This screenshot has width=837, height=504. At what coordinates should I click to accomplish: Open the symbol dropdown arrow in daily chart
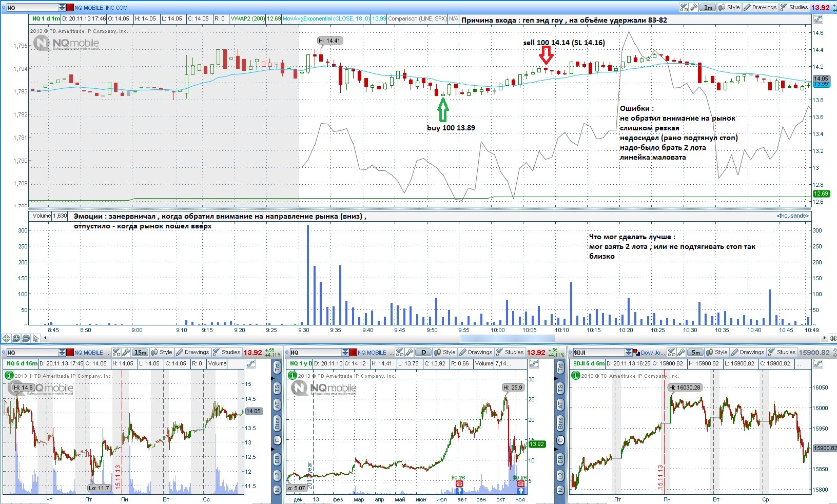tap(345, 353)
